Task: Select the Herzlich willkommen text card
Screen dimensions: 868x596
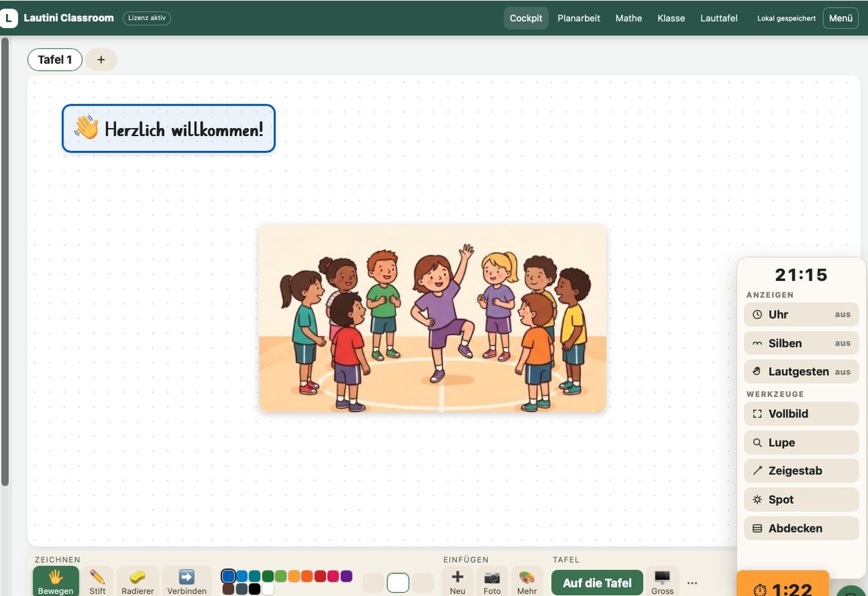Action: pyautogui.click(x=168, y=128)
